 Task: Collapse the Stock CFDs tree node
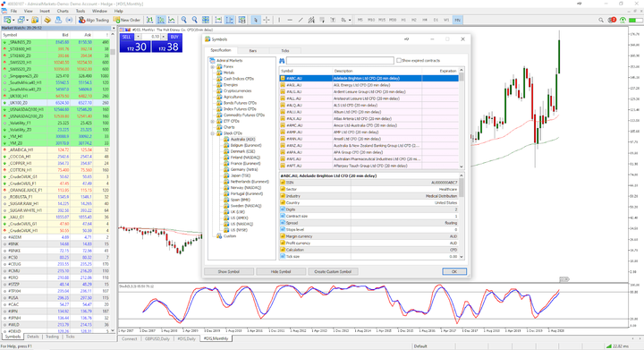[213, 133]
